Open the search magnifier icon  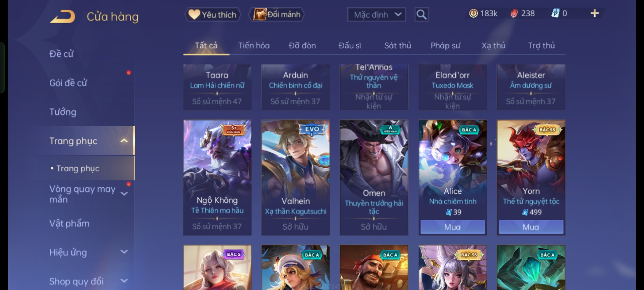coord(421,15)
